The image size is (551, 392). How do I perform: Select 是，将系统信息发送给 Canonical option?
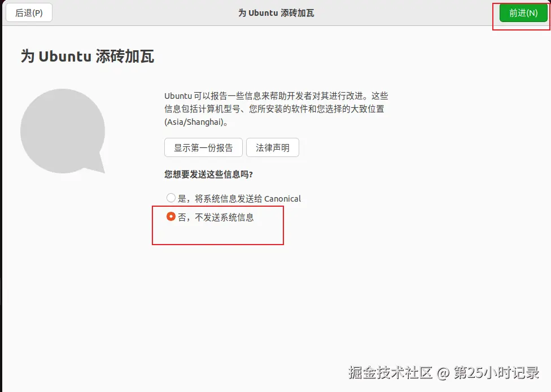click(x=234, y=198)
